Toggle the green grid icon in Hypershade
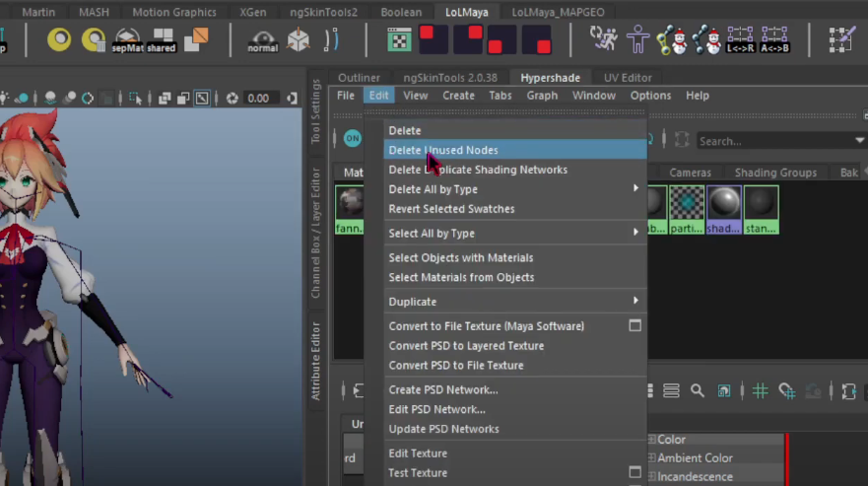This screenshot has height=486, width=868. (760, 390)
